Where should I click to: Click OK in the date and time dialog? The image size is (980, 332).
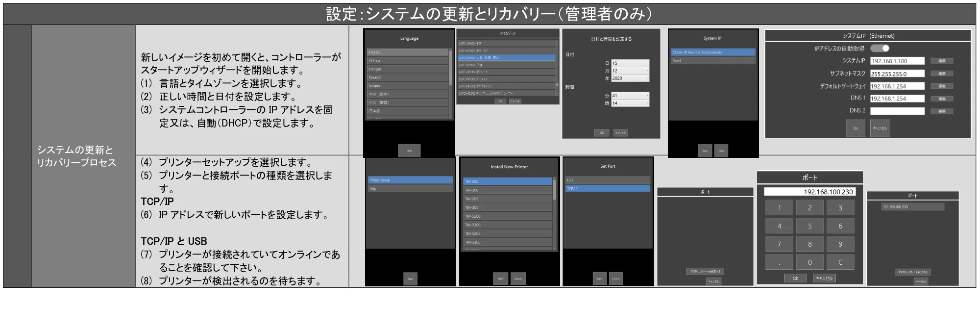click(x=602, y=132)
